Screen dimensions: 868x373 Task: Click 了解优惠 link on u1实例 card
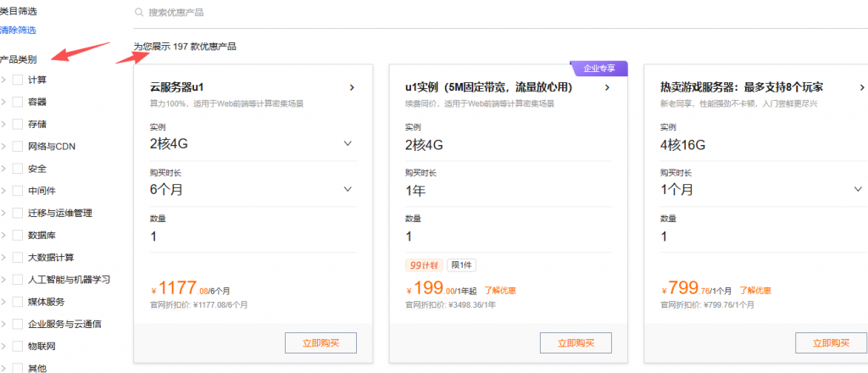[x=499, y=291]
